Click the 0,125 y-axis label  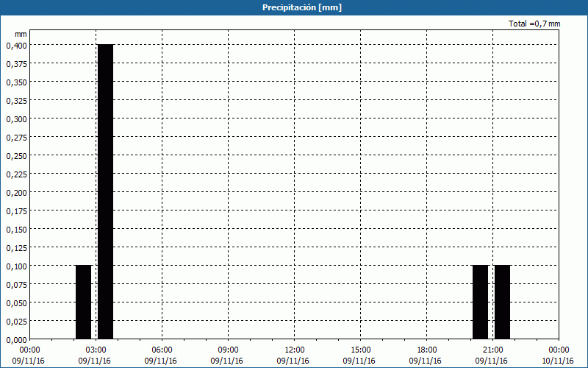tap(16, 248)
